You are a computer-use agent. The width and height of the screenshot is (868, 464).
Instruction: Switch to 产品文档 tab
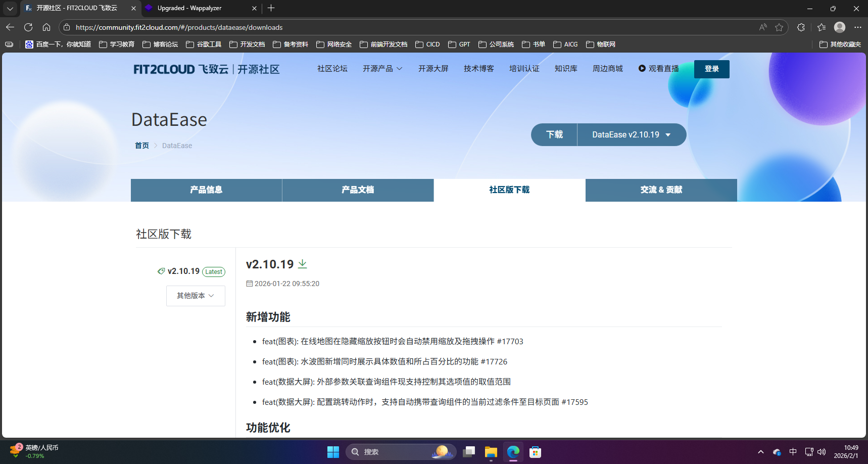pyautogui.click(x=358, y=190)
